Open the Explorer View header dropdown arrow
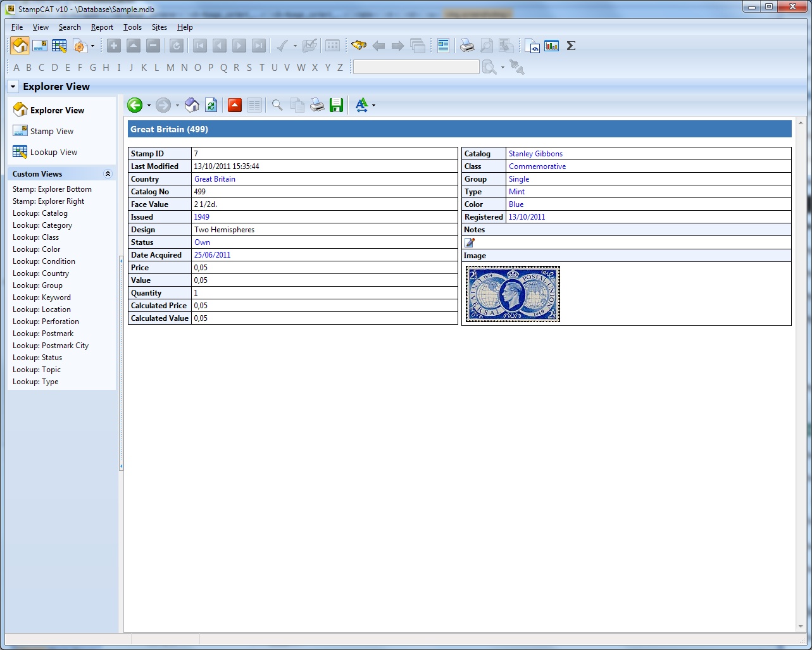Image resolution: width=812 pixels, height=650 pixels. coord(13,87)
